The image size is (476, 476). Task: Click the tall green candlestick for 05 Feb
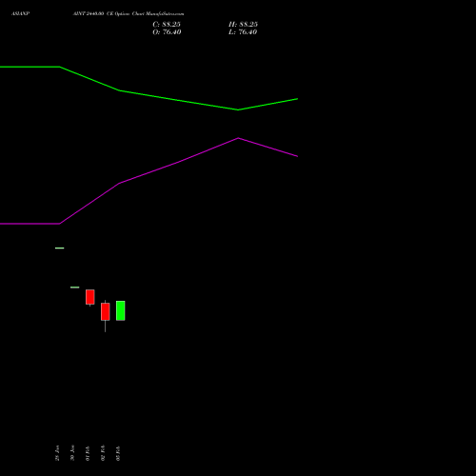pyautogui.click(x=121, y=310)
